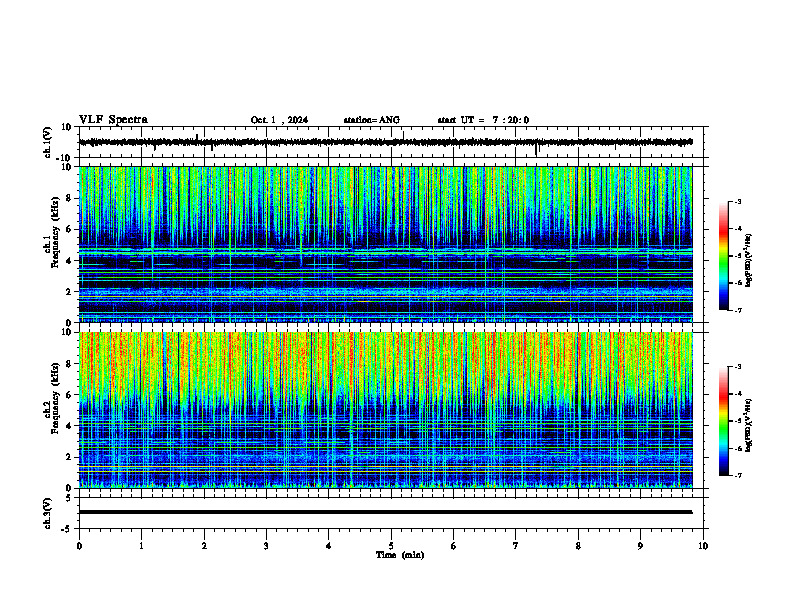Click the "4" kHz tick on ch.2 axis
The image size is (792, 612).
[x=69, y=426]
